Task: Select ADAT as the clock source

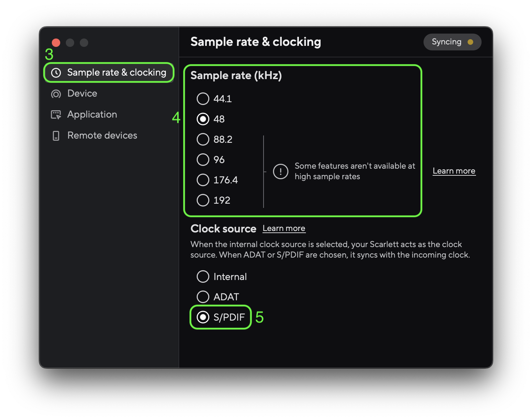Action: (x=203, y=297)
